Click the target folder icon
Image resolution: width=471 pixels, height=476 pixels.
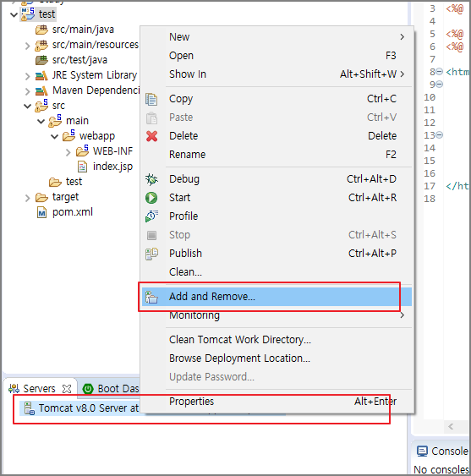point(41,197)
